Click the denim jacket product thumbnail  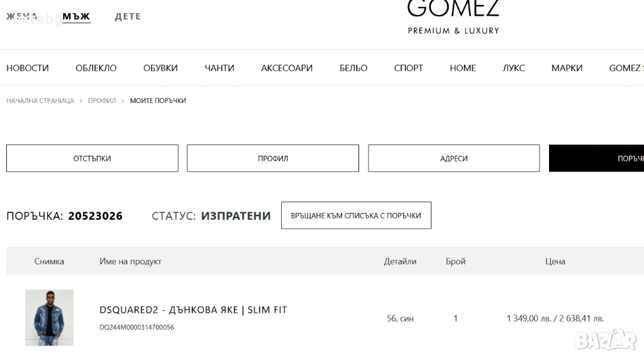[x=49, y=318]
